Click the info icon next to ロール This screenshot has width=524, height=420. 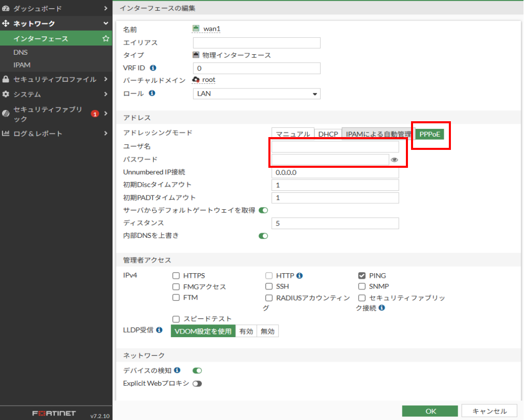(x=152, y=93)
